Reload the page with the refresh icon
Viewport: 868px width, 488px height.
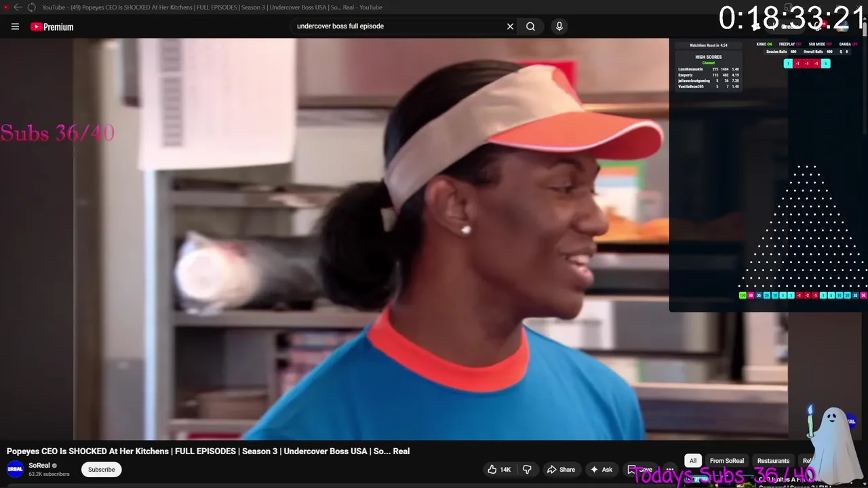coord(31,7)
